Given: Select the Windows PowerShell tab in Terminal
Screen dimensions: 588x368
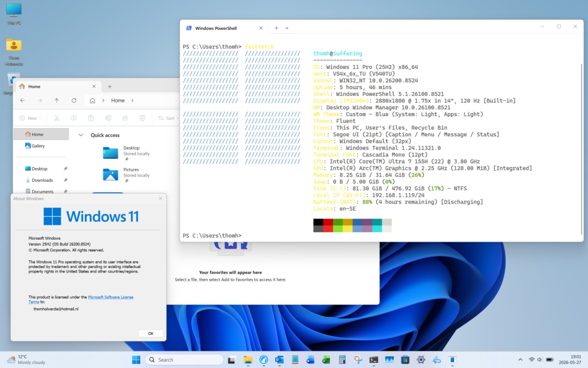Looking at the screenshot, I should (x=225, y=28).
